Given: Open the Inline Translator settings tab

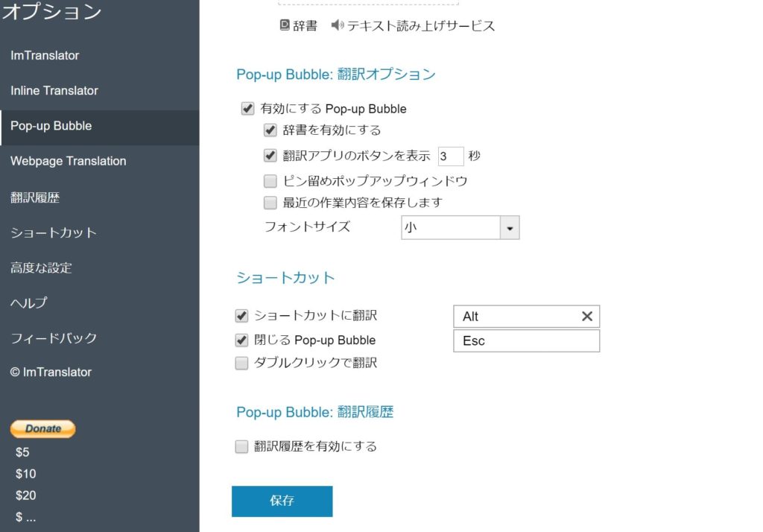Looking at the screenshot, I should 54,91.
